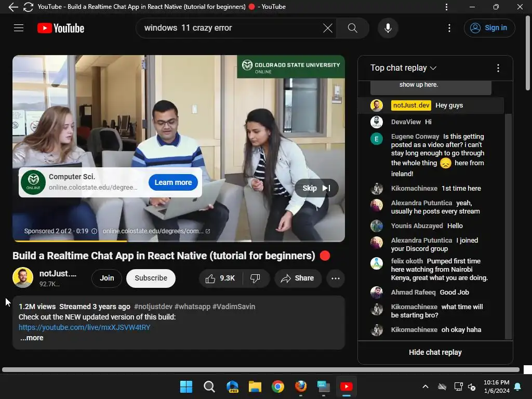
Task: Click the #whatsapp hashtag
Action: (192, 307)
